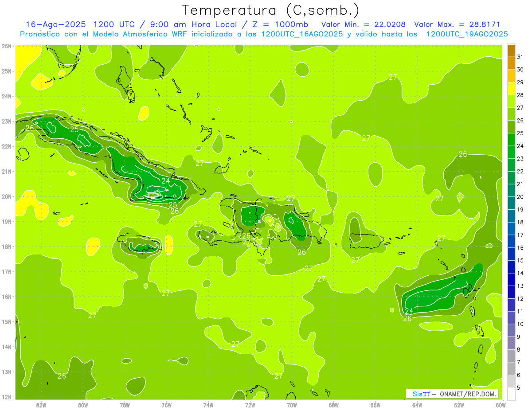Click the 64W longitude axis label
Image resolution: width=532 pixels, height=411 pixels.
click(417, 404)
